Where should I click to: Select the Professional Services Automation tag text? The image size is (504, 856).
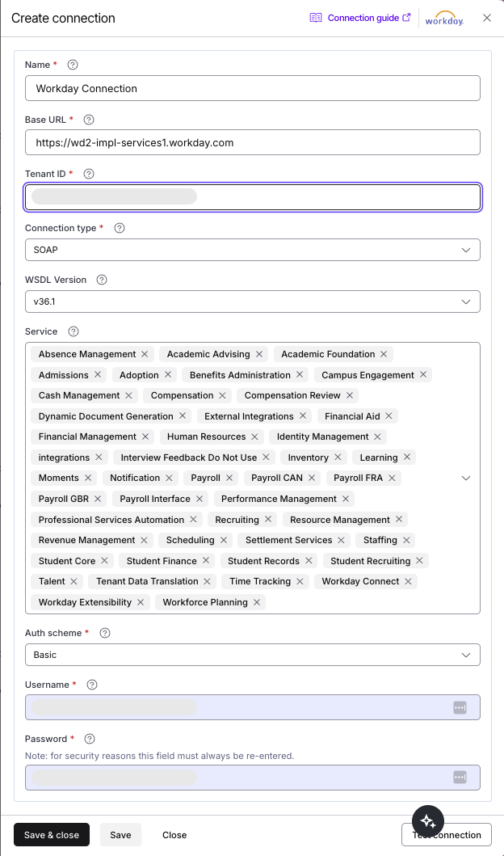(x=111, y=520)
